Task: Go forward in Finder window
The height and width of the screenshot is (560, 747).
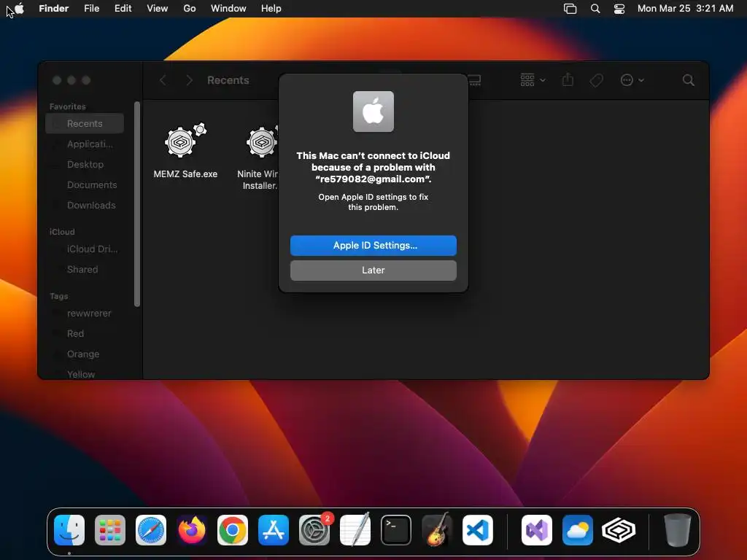Action: coord(189,80)
